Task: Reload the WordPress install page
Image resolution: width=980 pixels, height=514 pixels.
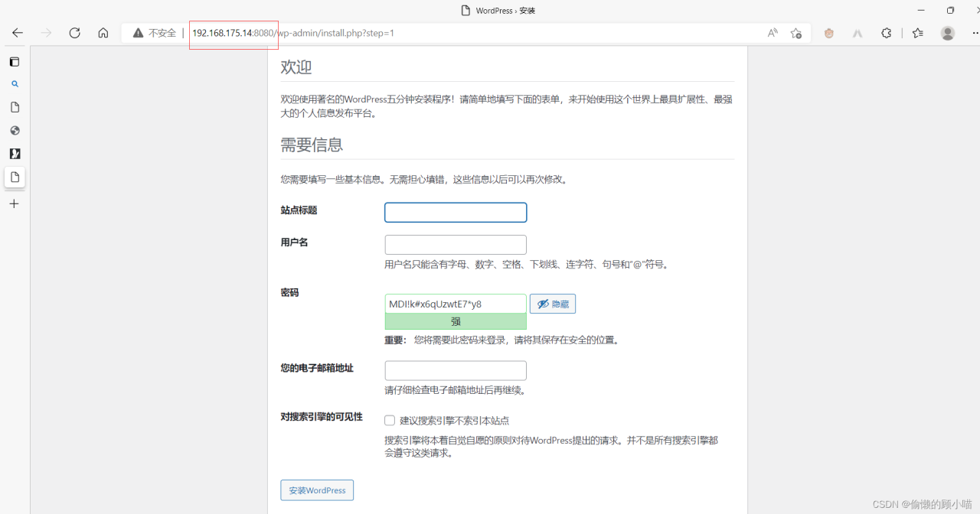Action: point(74,33)
